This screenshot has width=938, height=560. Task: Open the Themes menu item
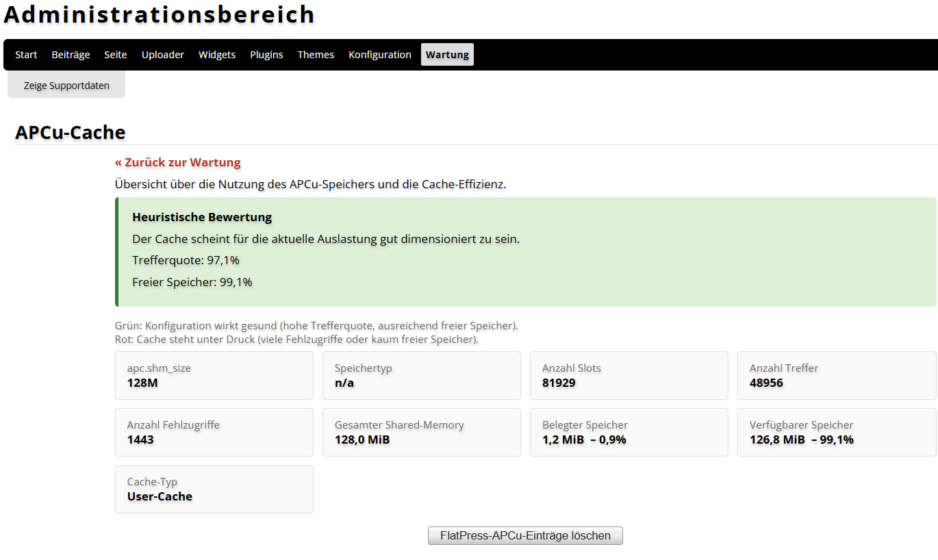click(316, 55)
